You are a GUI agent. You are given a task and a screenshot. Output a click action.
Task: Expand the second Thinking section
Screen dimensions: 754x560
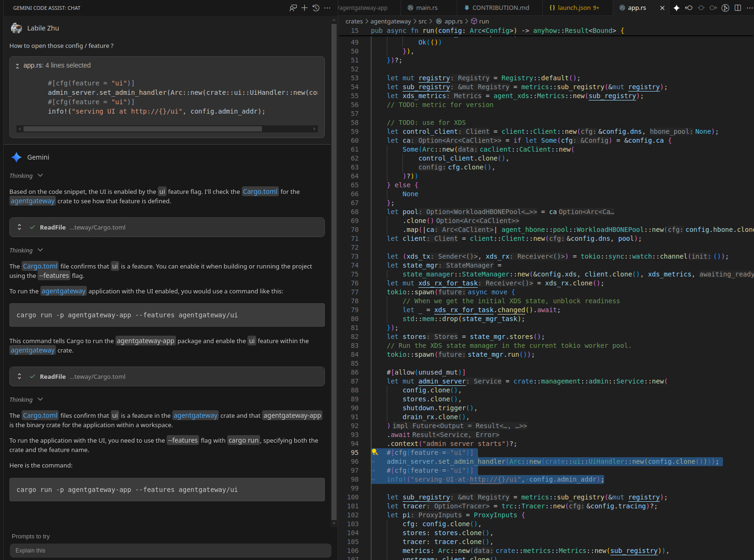coord(40,250)
